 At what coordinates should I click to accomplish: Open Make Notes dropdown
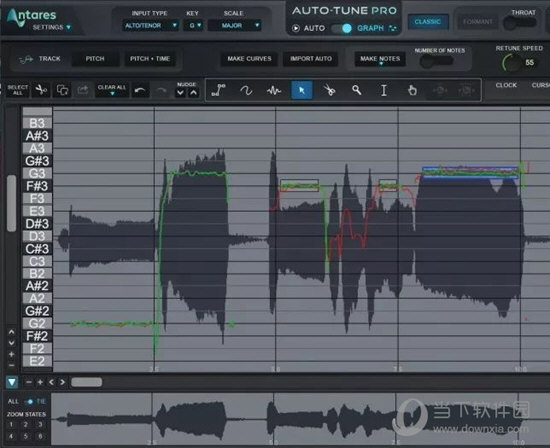(380, 59)
